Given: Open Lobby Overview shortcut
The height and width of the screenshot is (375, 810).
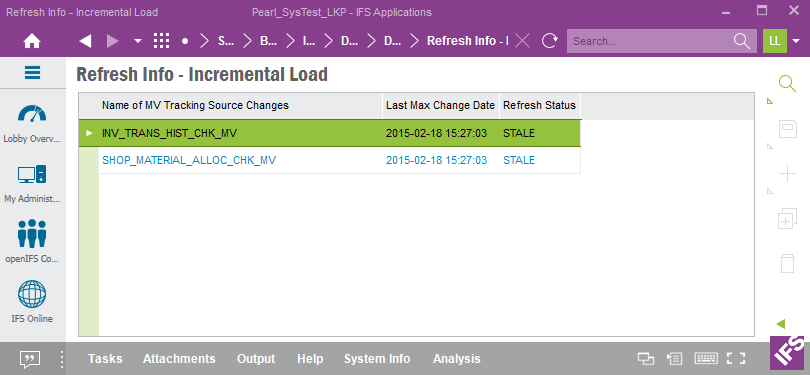Looking at the screenshot, I should [x=32, y=123].
